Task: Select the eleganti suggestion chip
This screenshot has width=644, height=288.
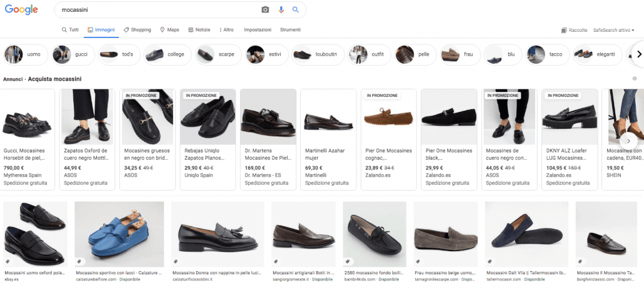Action: tap(598, 54)
